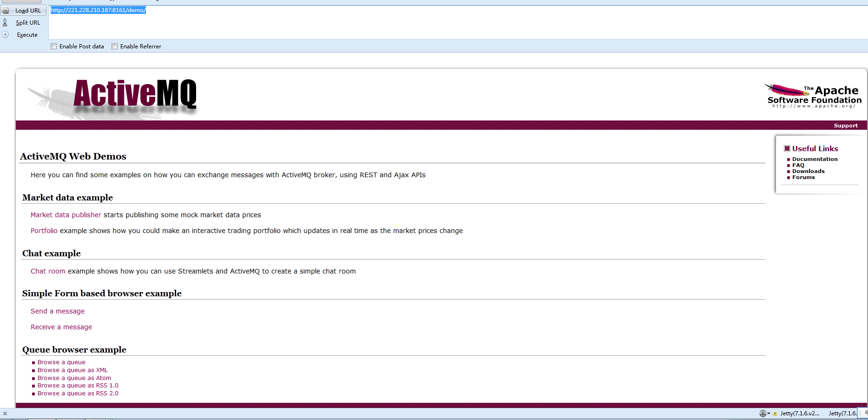
Task: Open the Browse a queue link
Action: (x=61, y=362)
